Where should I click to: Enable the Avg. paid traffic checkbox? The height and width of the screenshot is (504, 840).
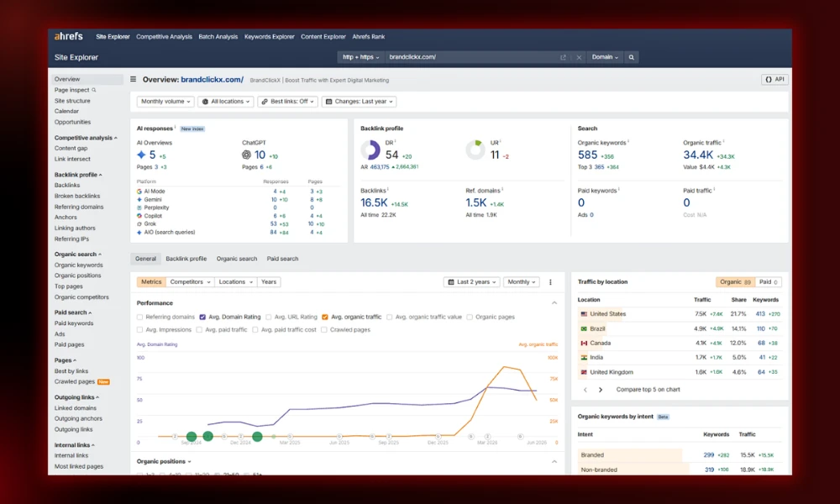pyautogui.click(x=199, y=330)
